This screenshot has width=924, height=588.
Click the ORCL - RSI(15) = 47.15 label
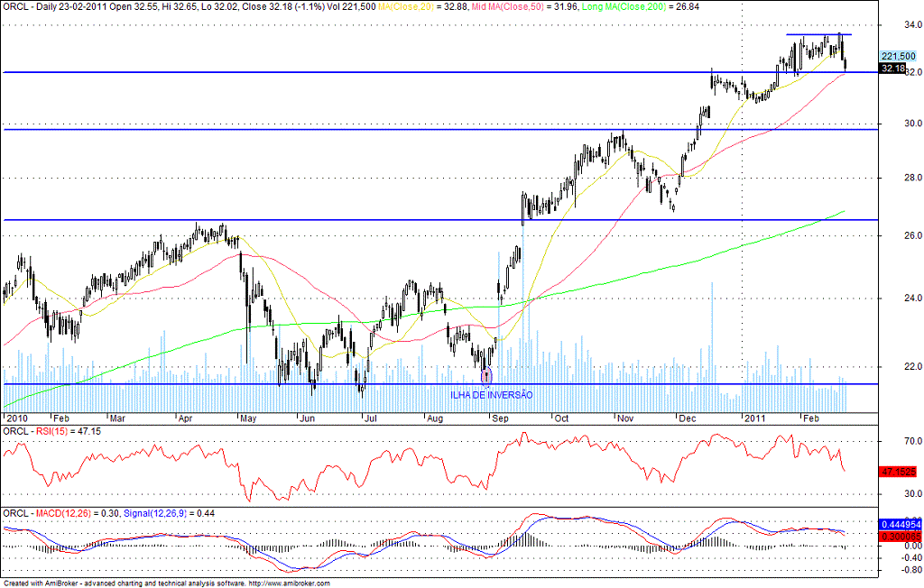(51, 431)
